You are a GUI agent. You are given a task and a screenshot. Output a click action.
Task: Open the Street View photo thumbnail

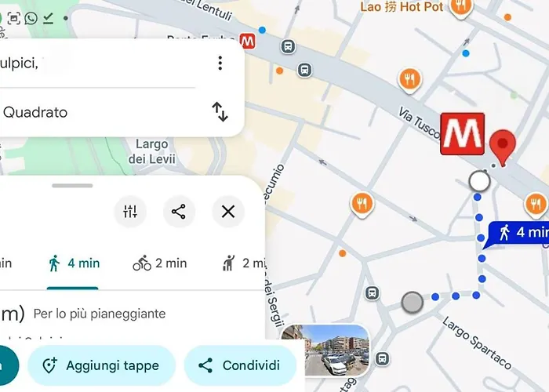325,350
